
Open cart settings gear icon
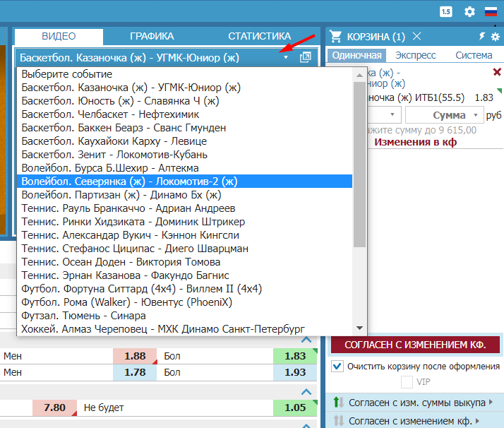coord(496,37)
